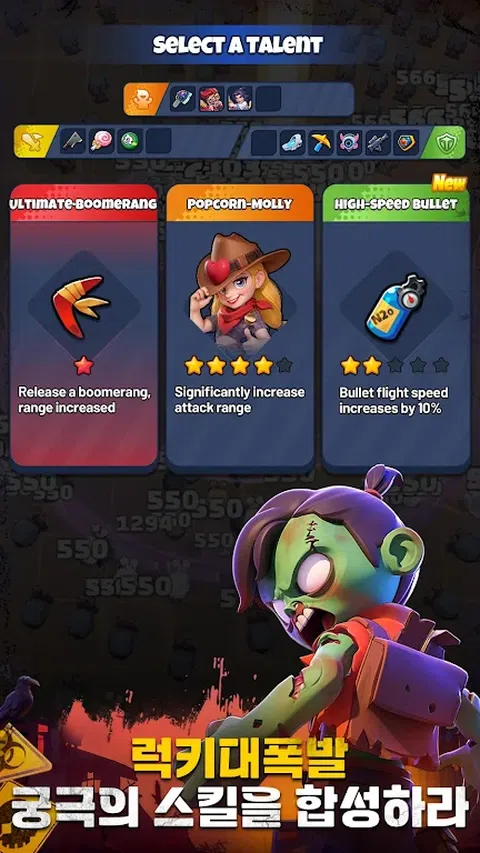Click the yellow pickaxe skill icon
The image size is (480, 853).
tap(321, 142)
